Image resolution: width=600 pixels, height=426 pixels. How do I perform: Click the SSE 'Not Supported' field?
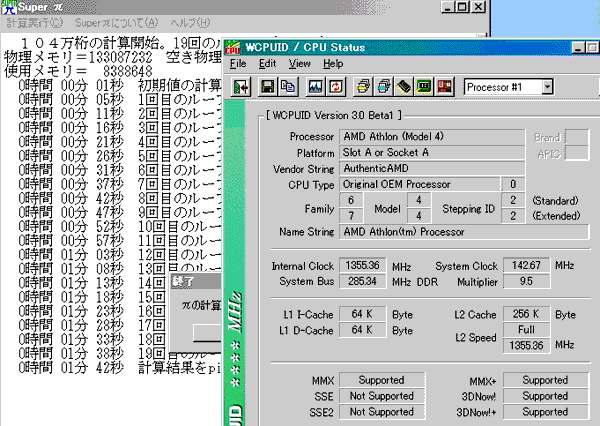click(382, 396)
